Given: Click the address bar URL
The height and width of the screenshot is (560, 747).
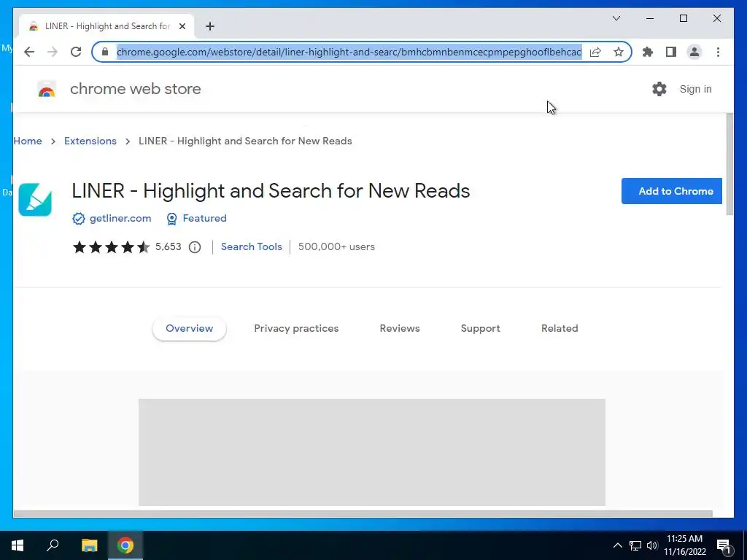Looking at the screenshot, I should pos(349,52).
